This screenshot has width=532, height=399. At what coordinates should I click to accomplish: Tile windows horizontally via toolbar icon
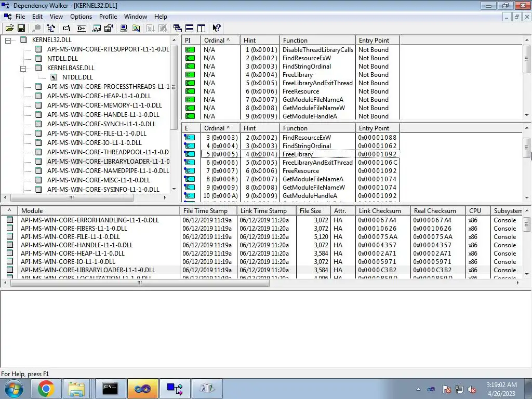[x=189, y=28]
